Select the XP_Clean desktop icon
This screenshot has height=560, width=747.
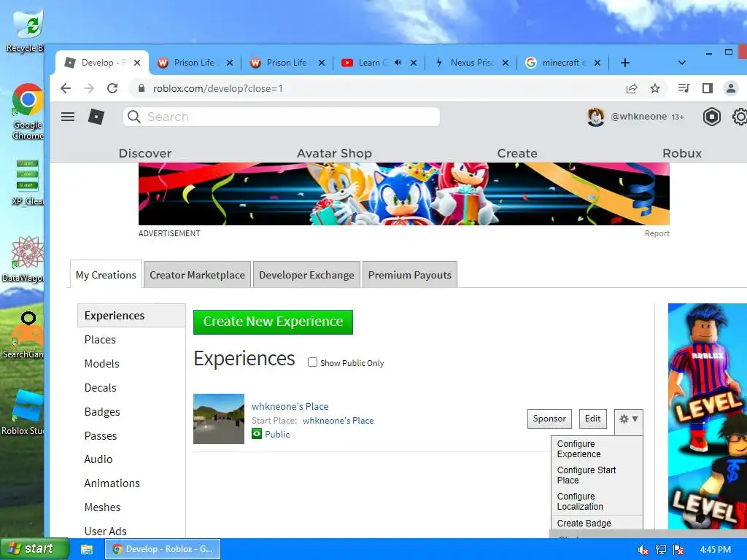point(27,183)
